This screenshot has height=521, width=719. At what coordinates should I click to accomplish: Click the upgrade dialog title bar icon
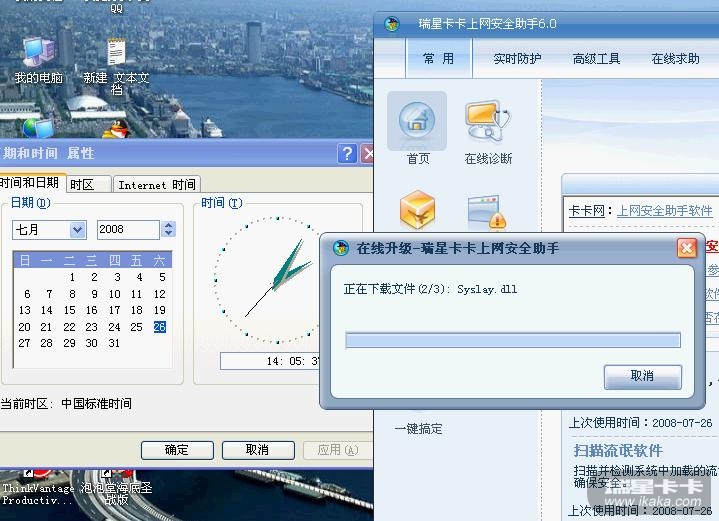[341, 248]
